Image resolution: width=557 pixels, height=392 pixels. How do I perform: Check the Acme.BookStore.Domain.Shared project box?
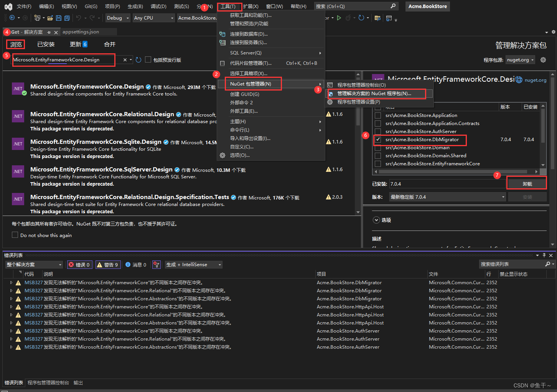pyautogui.click(x=378, y=156)
